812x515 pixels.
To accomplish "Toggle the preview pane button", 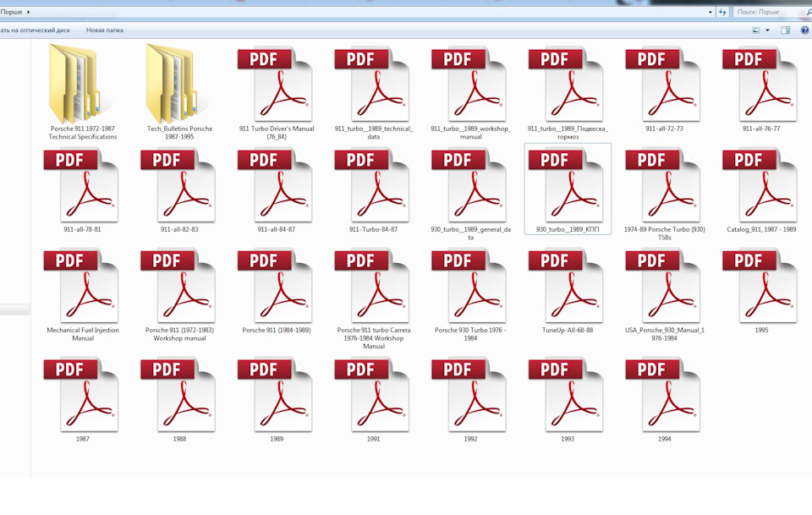I will click(x=786, y=30).
